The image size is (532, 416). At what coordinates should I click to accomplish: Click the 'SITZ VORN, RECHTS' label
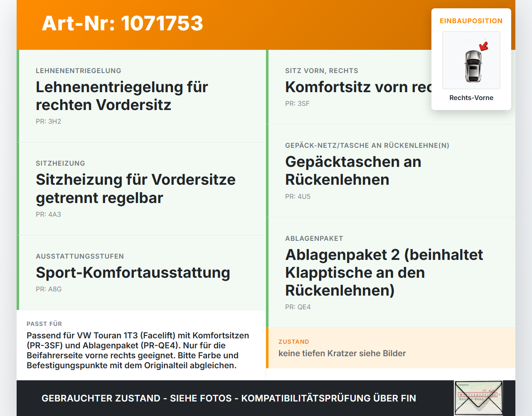[x=322, y=71]
